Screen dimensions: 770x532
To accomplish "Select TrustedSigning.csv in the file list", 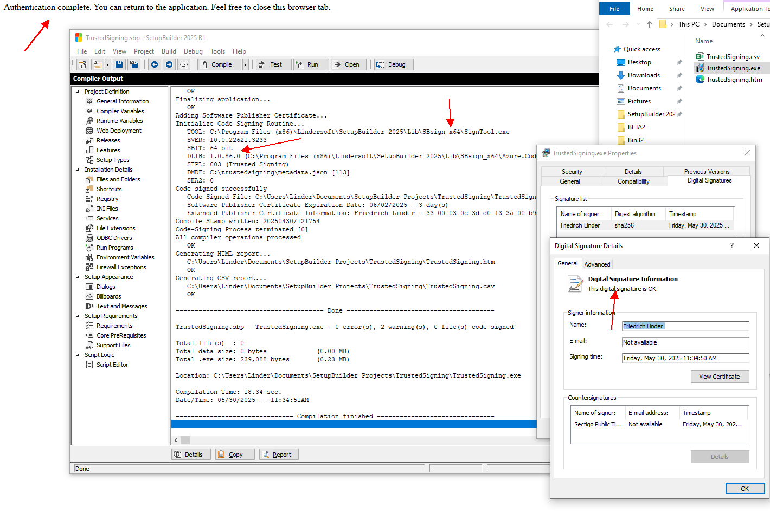I will [x=733, y=57].
